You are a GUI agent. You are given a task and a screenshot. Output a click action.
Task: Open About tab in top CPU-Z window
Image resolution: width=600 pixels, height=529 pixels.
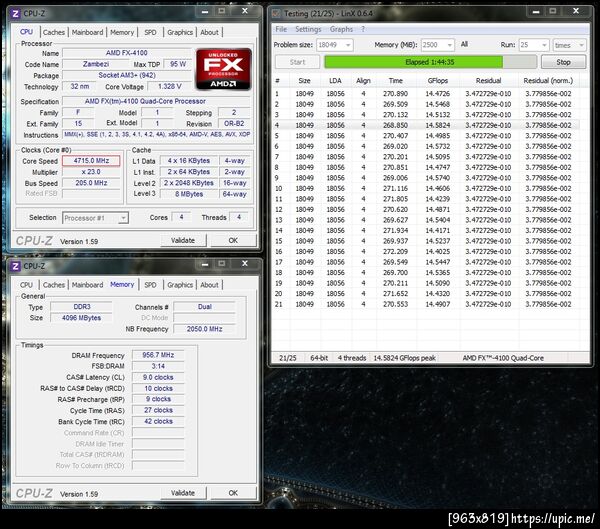209,33
